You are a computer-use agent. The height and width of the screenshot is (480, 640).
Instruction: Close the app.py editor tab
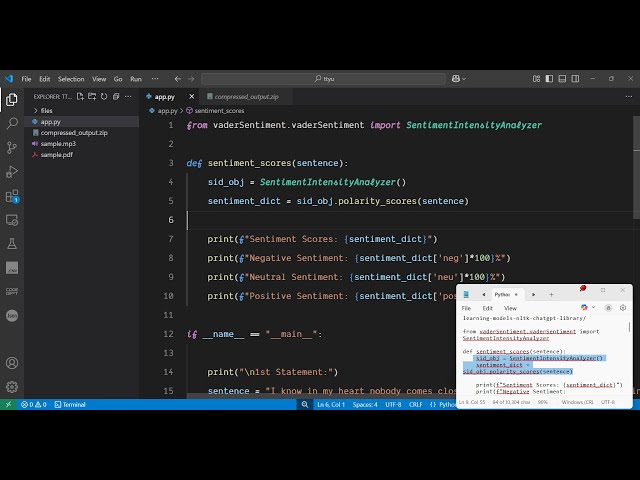point(191,97)
